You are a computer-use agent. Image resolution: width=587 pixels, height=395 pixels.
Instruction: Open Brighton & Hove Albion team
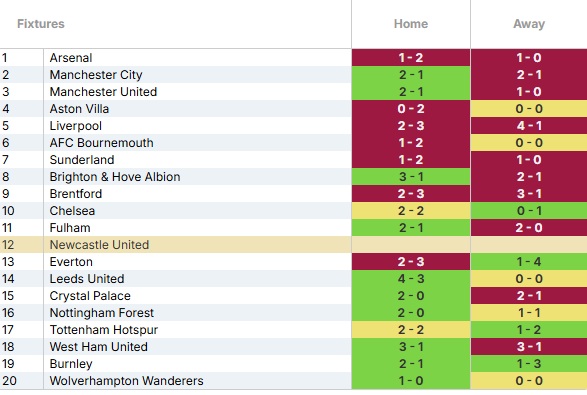coord(115,177)
